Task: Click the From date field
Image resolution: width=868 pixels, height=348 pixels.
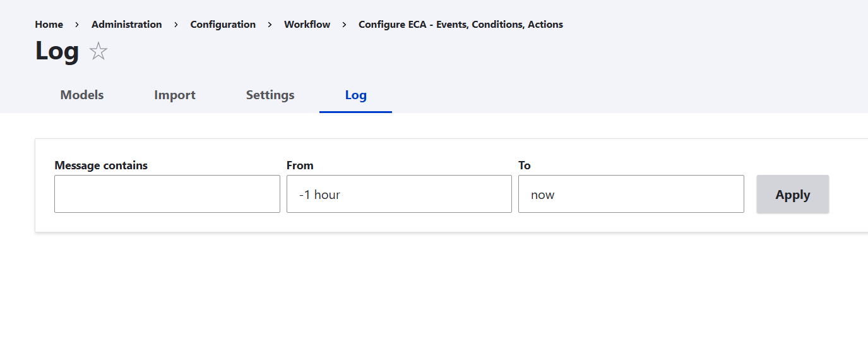Action: click(x=399, y=194)
